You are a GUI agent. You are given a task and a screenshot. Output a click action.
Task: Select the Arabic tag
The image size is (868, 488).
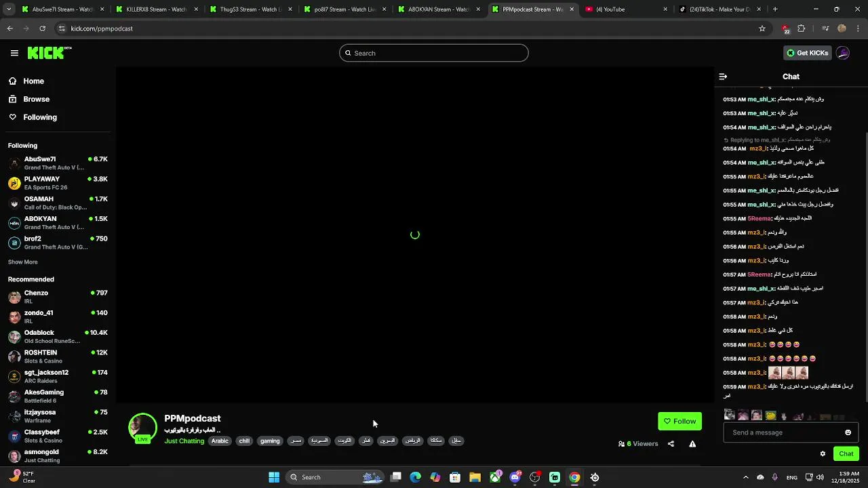tap(220, 441)
